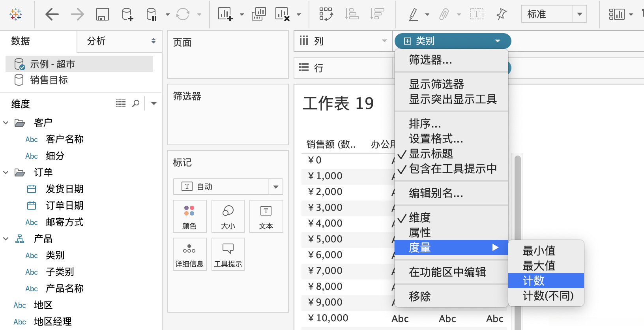Click the highlight pen icon

pyautogui.click(x=413, y=14)
